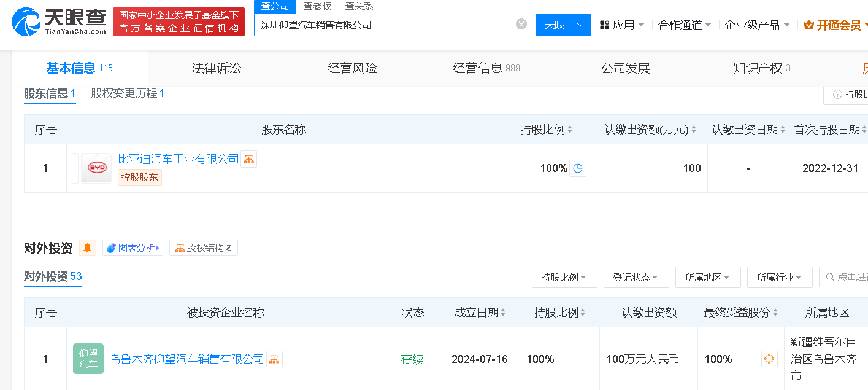
Task: Select the 基本信息 tab
Action: coord(79,68)
